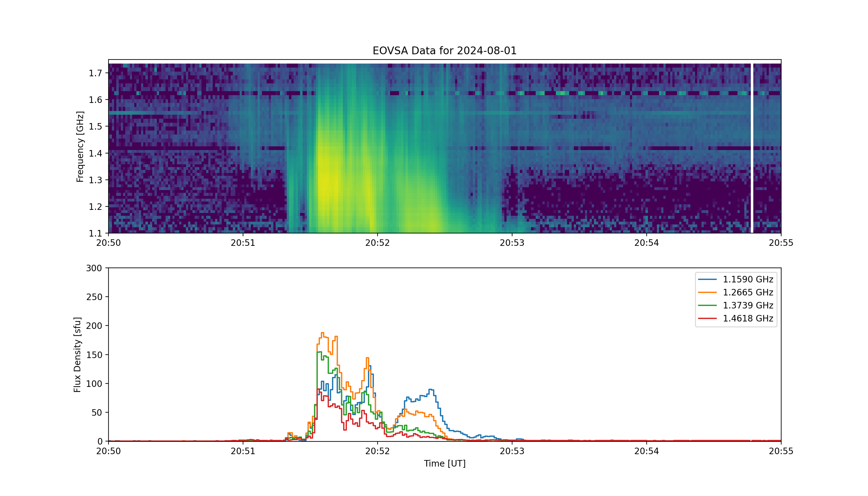868x496 pixels.
Task: Click the 20:51 label under the flux plot
Action: point(243,451)
